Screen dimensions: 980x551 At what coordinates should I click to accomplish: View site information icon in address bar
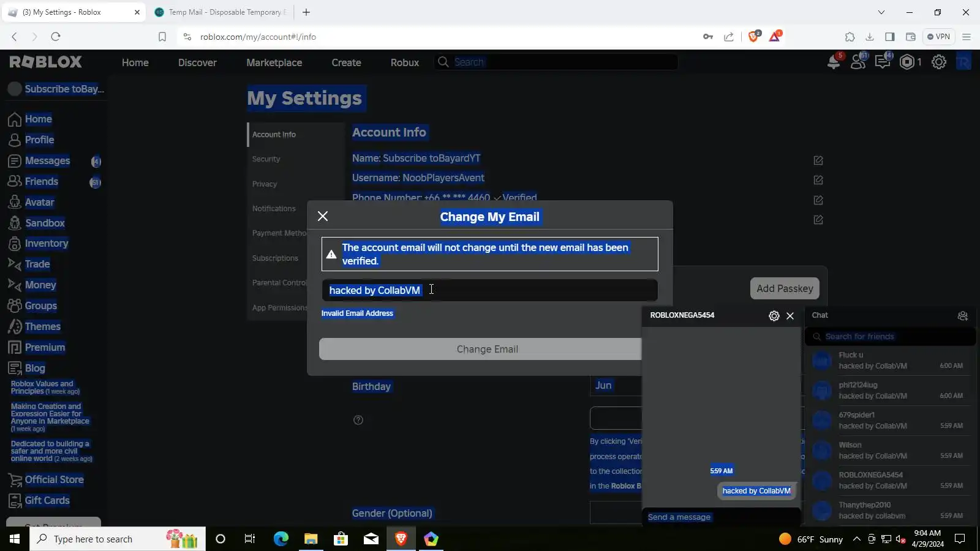pyautogui.click(x=187, y=37)
